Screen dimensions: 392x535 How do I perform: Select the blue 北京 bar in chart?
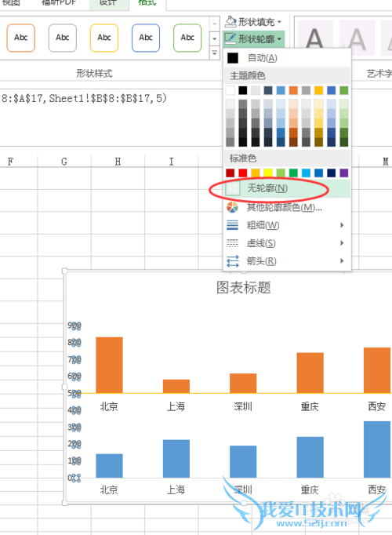coord(109,466)
